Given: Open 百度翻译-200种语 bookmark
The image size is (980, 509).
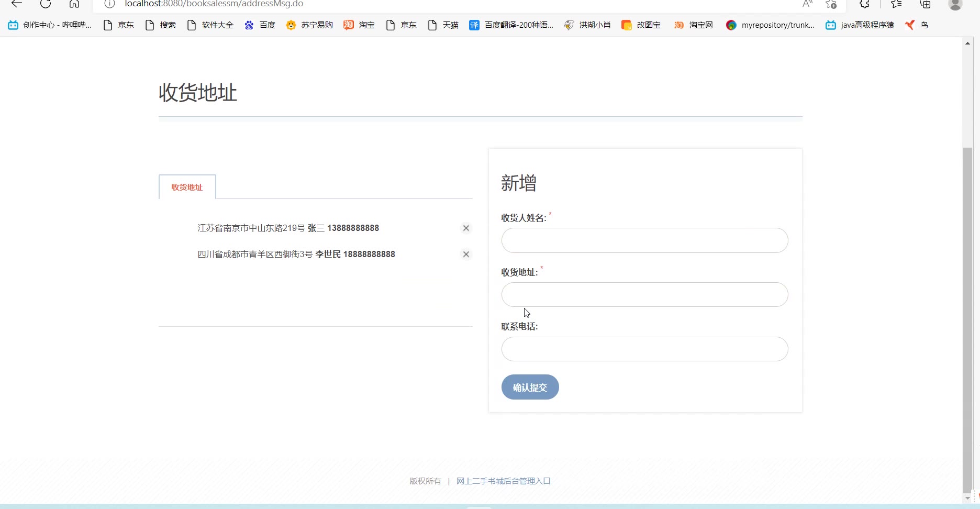Looking at the screenshot, I should [511, 25].
